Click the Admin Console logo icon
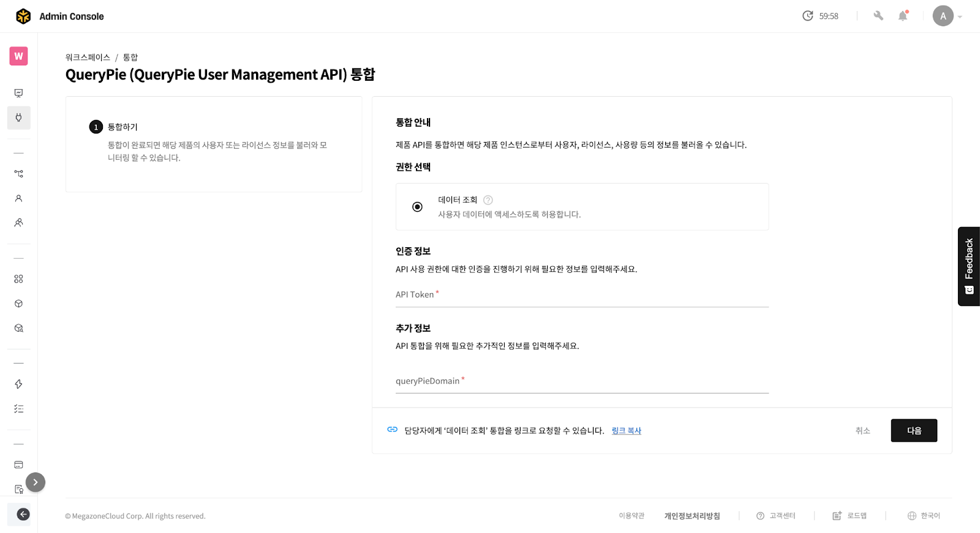Viewport: 980px width, 533px height. 23,17
